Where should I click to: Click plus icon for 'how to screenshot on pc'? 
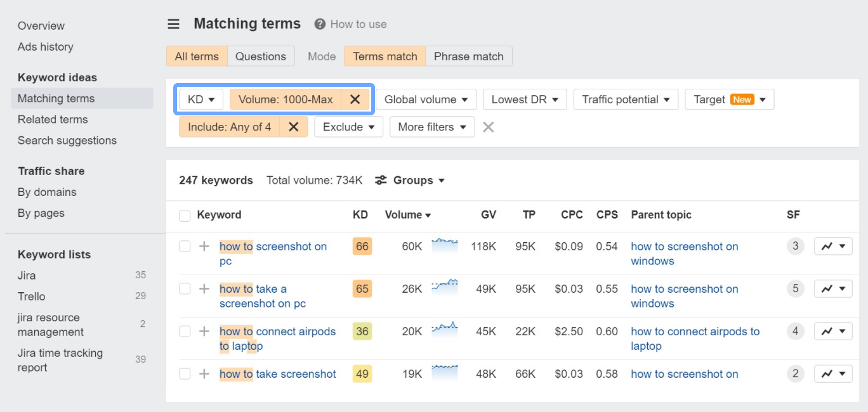point(204,247)
